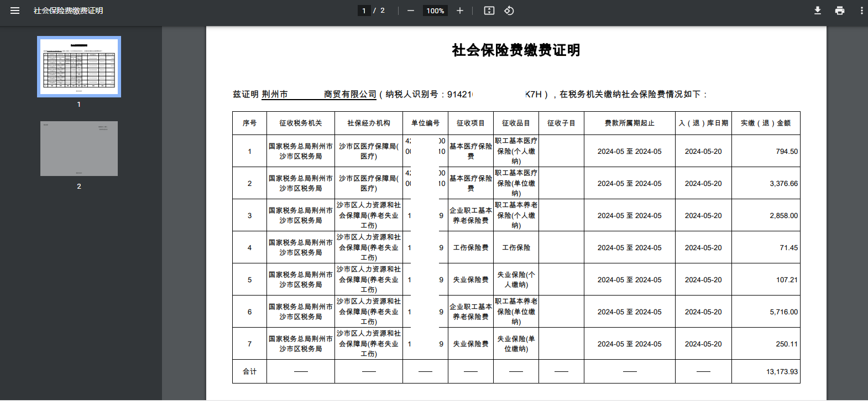Click the 征收项目 column header
Screen dimensions: 868x404
(x=470, y=123)
